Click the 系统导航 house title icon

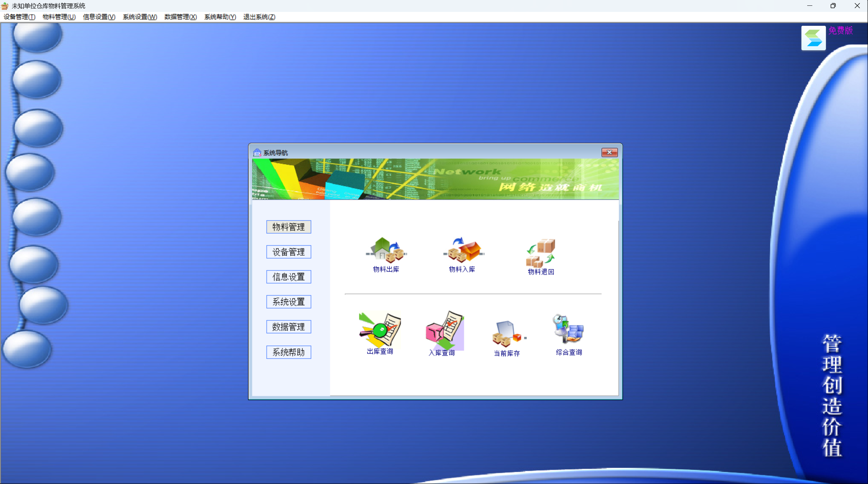coord(257,153)
